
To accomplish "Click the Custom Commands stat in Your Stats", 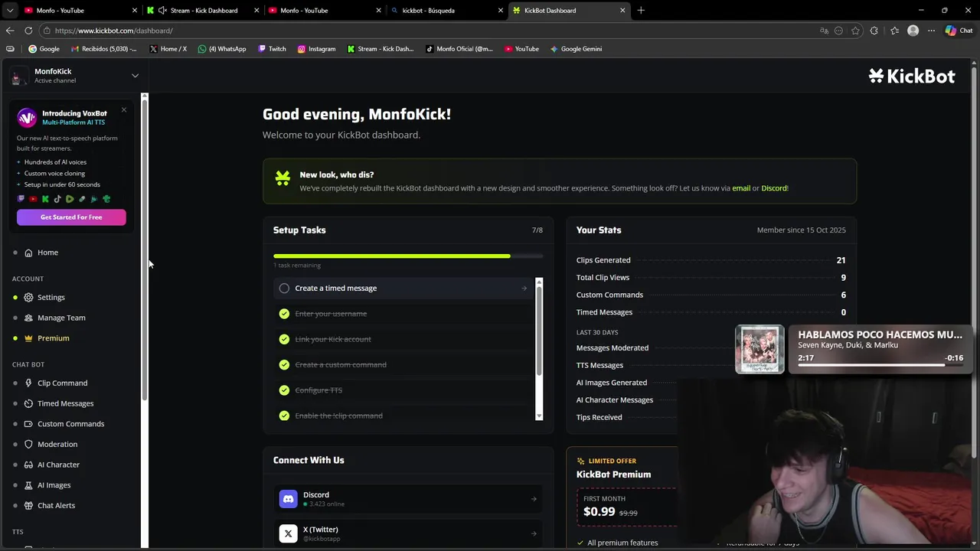I will coord(710,295).
